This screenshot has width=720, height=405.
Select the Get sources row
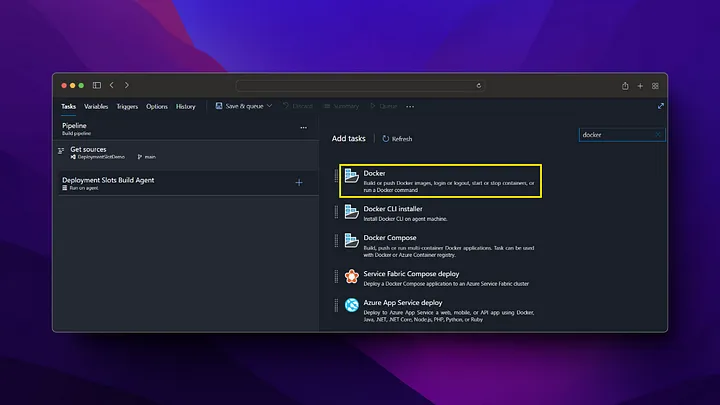click(x=188, y=153)
